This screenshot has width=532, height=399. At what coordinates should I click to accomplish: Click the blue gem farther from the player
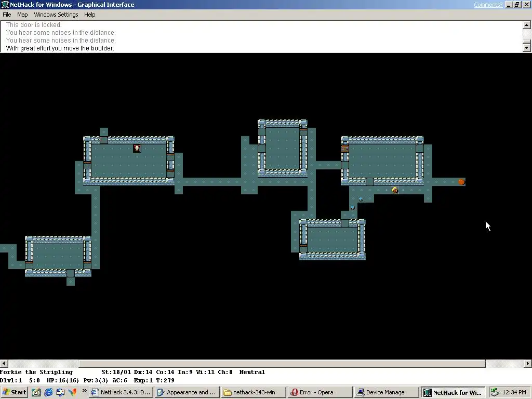click(353, 208)
